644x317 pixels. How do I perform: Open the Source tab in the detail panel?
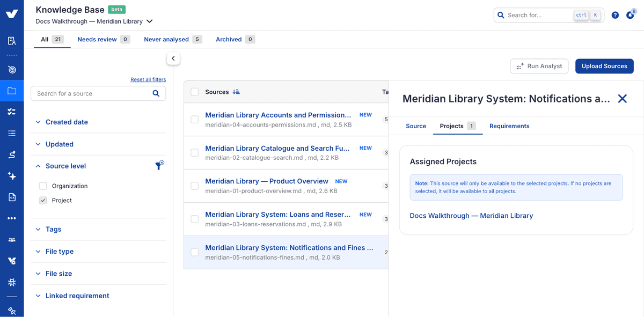click(x=416, y=126)
